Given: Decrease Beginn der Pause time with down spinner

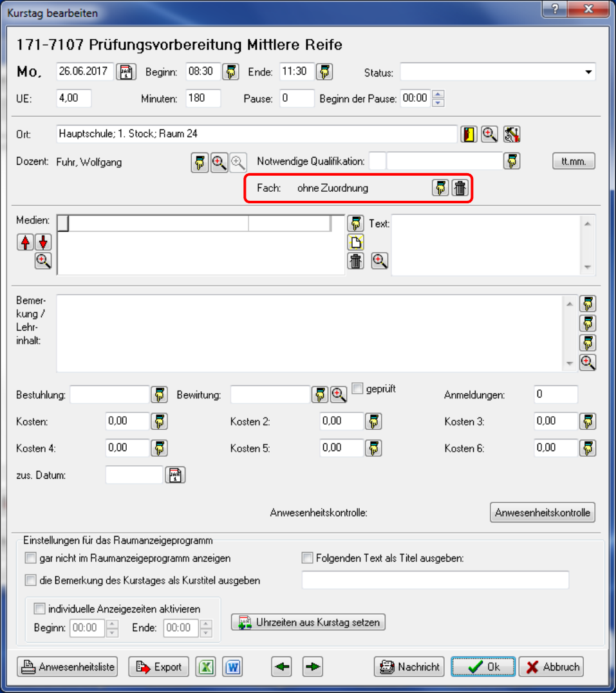Looking at the screenshot, I should coord(438,102).
